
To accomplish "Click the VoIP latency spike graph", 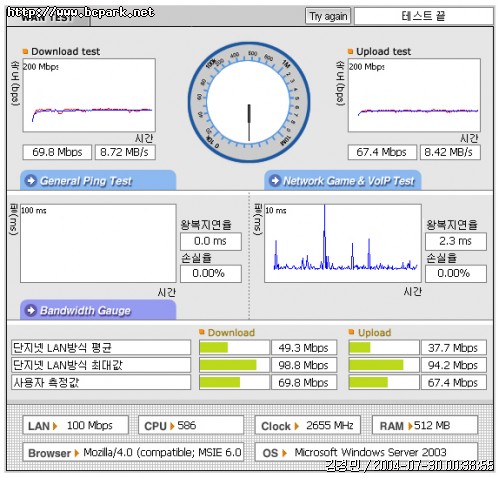I will [x=343, y=243].
